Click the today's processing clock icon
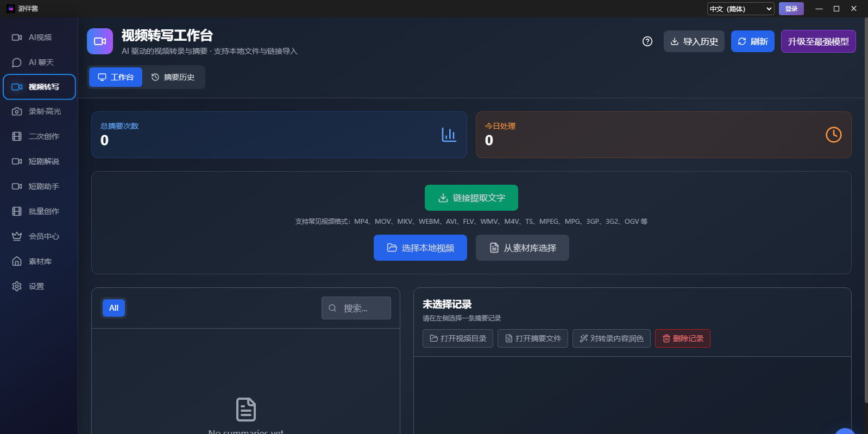This screenshot has width=868, height=434. click(833, 135)
